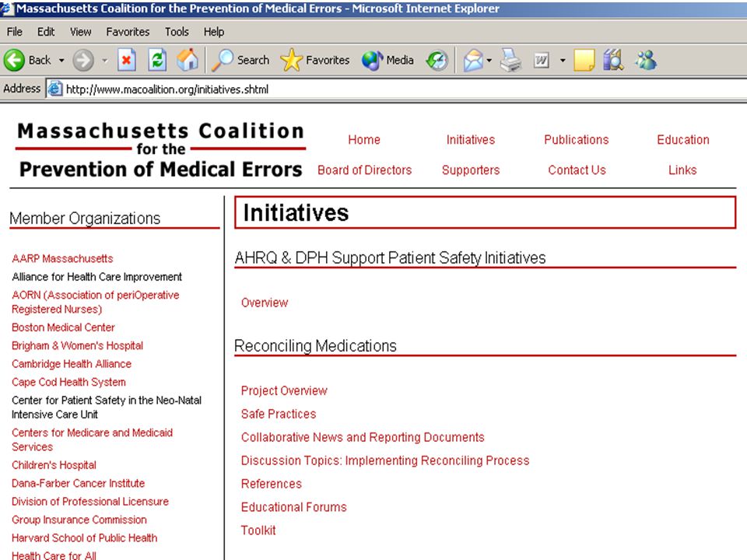This screenshot has width=747, height=560.
Task: Open the Project Overview link
Action: (284, 390)
